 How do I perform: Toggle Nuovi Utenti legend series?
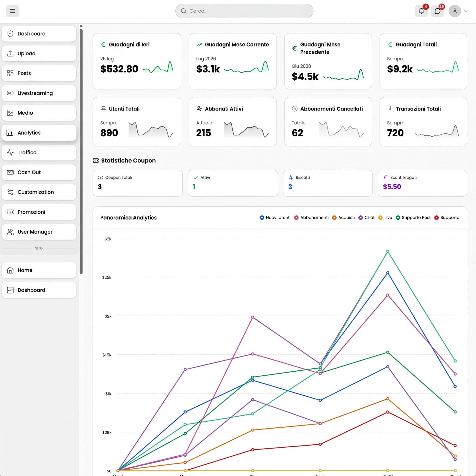[275, 218]
